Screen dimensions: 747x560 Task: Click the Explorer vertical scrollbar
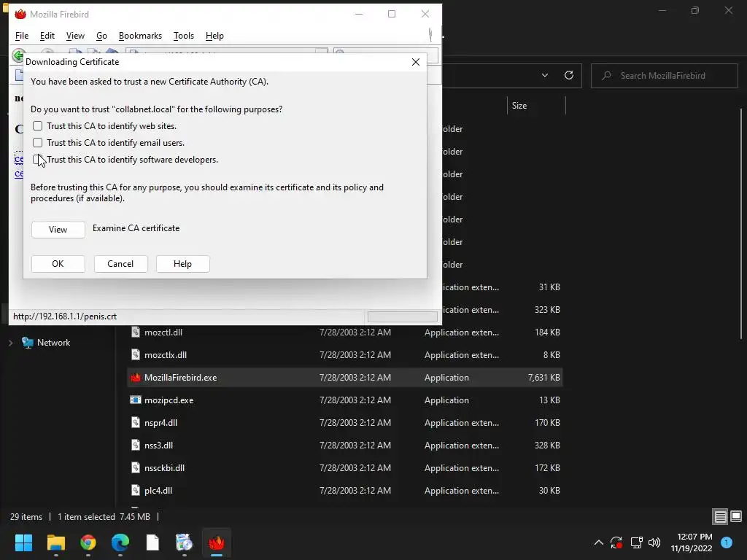(741, 224)
